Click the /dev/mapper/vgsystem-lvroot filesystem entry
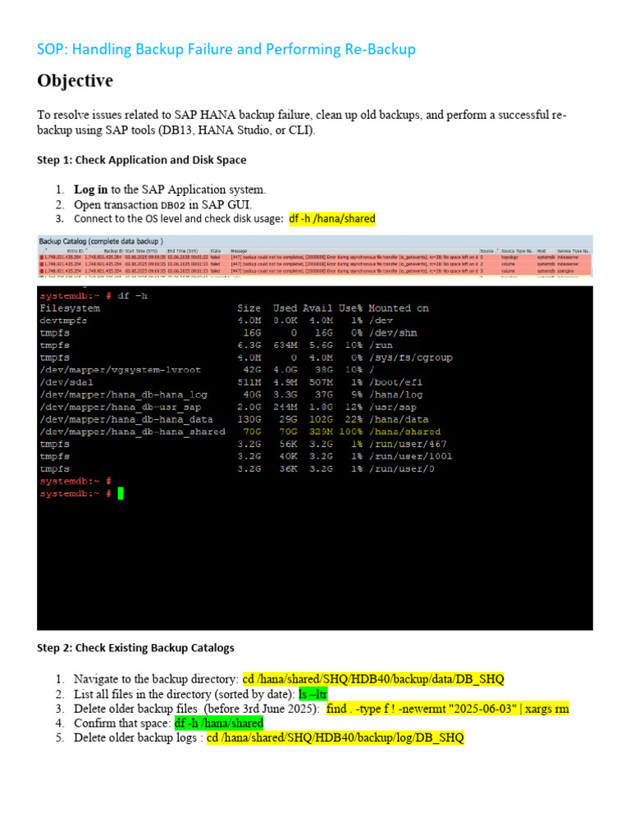630x840 pixels. [120, 370]
